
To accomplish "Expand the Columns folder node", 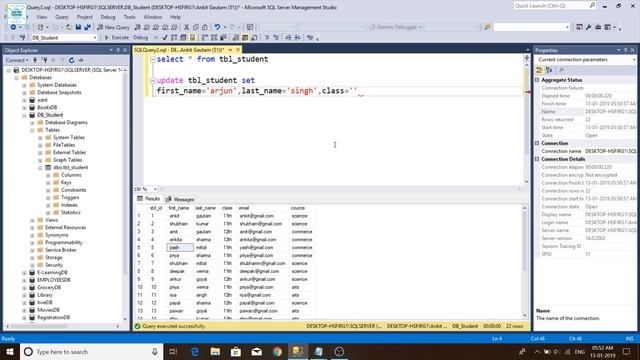I will (x=48, y=175).
